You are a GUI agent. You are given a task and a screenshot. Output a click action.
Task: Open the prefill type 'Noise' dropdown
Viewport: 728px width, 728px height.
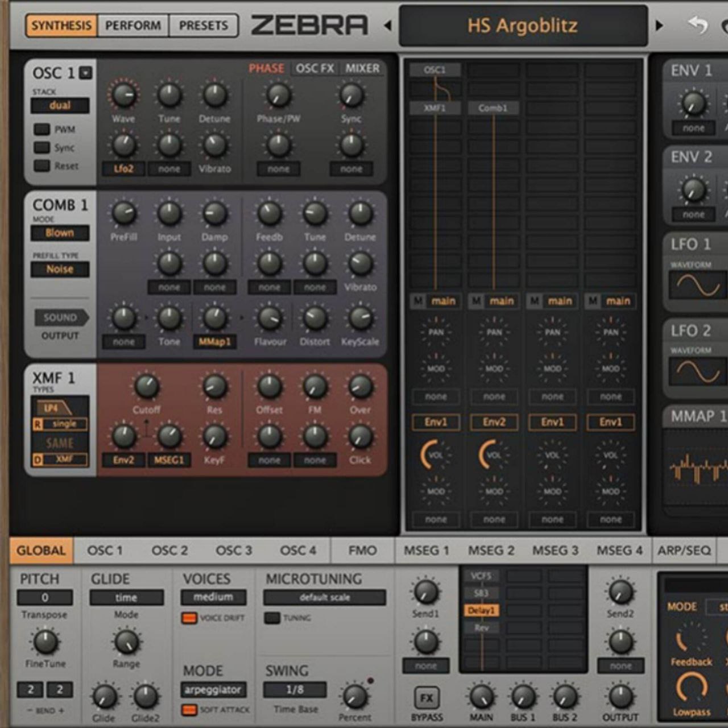[x=60, y=269]
